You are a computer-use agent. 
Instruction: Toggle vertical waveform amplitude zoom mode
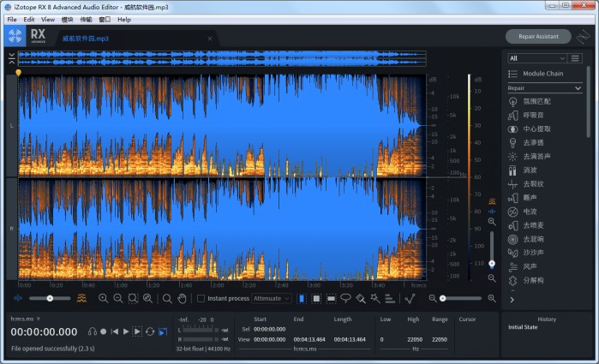pyautogui.click(x=492, y=212)
